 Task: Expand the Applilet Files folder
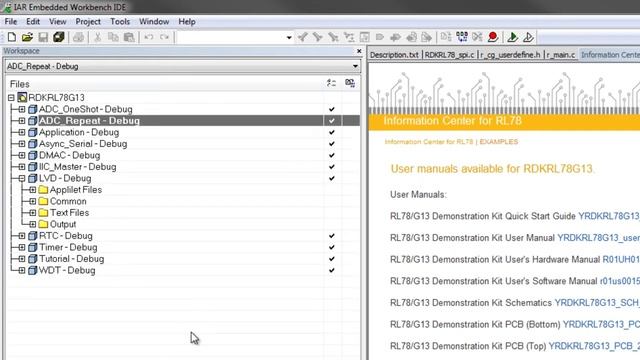(33, 190)
